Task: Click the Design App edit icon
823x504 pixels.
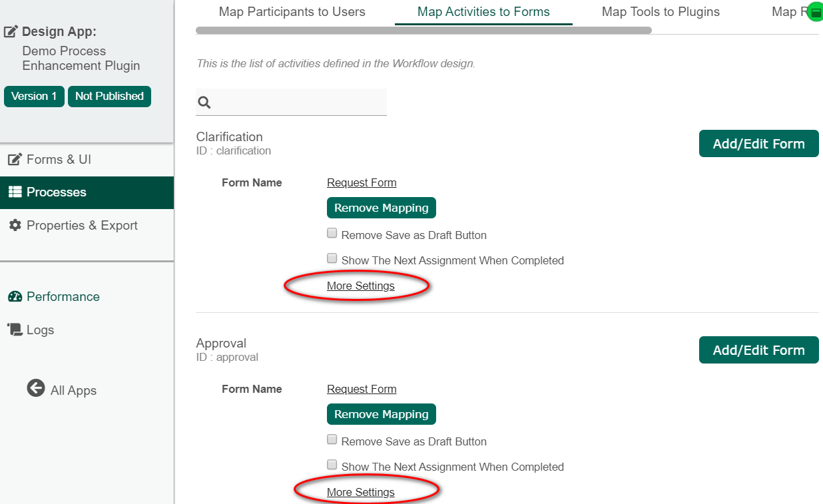Action: 11,32
